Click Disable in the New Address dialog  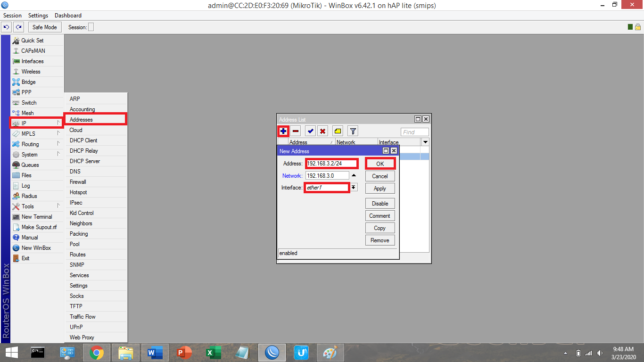pos(380,204)
